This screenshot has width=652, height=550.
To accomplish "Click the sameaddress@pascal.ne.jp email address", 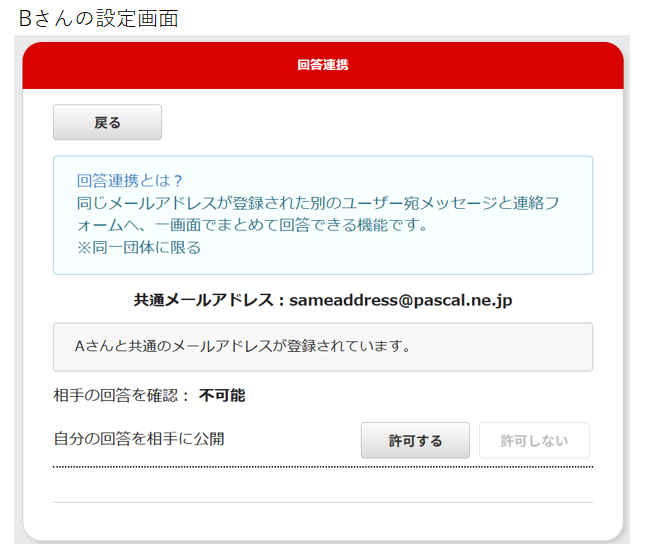I will point(401,300).
